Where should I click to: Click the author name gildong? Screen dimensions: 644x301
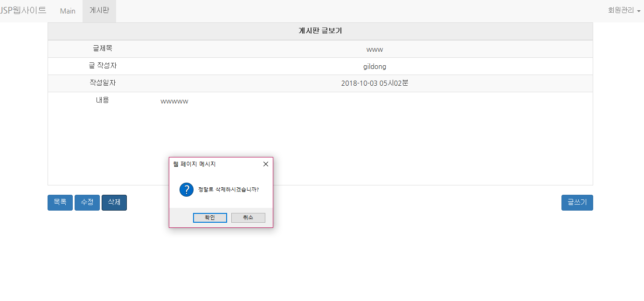point(375,67)
